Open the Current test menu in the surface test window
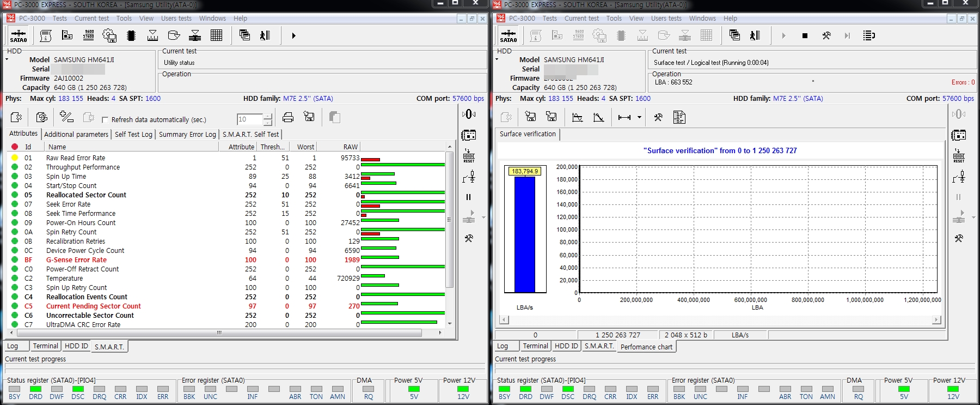This screenshot has height=405, width=980. [x=581, y=18]
